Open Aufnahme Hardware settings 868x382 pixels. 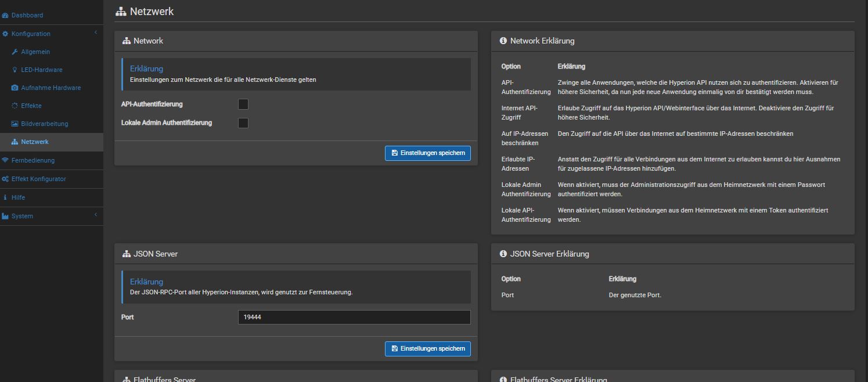tap(52, 88)
